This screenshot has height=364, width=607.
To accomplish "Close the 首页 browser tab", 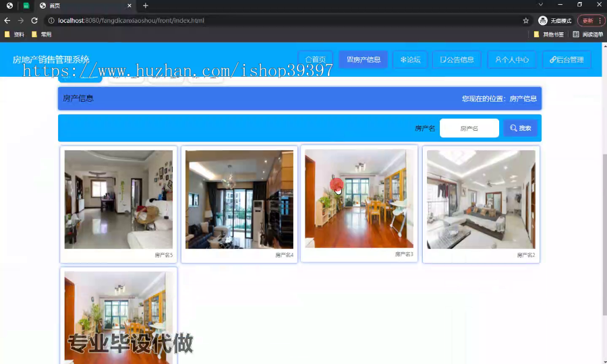I will [129, 5].
